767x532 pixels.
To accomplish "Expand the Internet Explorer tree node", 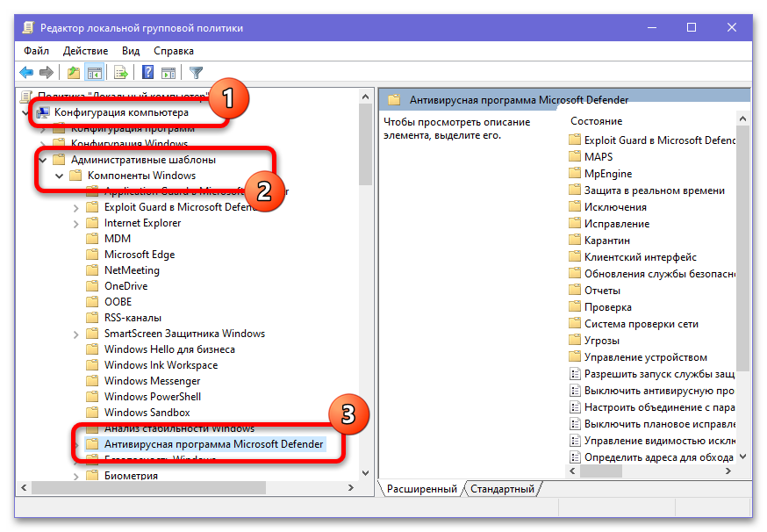I will coord(75,224).
